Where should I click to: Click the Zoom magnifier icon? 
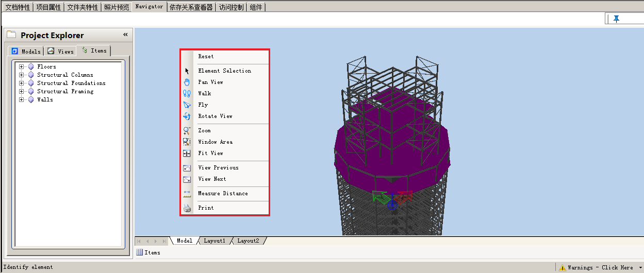pyautogui.click(x=187, y=131)
